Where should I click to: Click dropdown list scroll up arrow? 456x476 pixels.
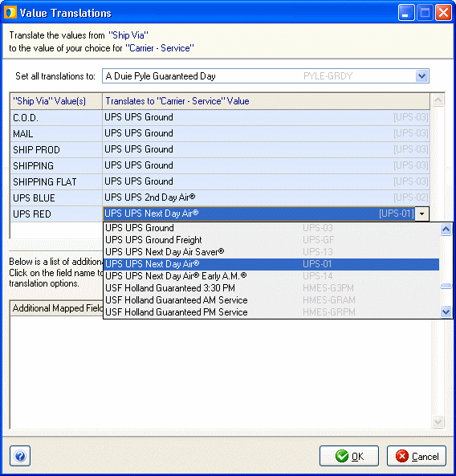[x=446, y=230]
